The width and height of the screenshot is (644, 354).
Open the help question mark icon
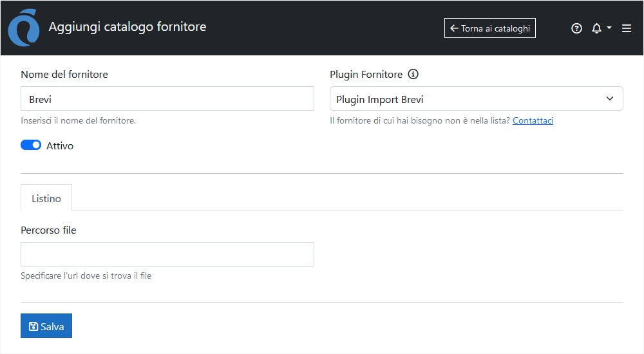(576, 28)
